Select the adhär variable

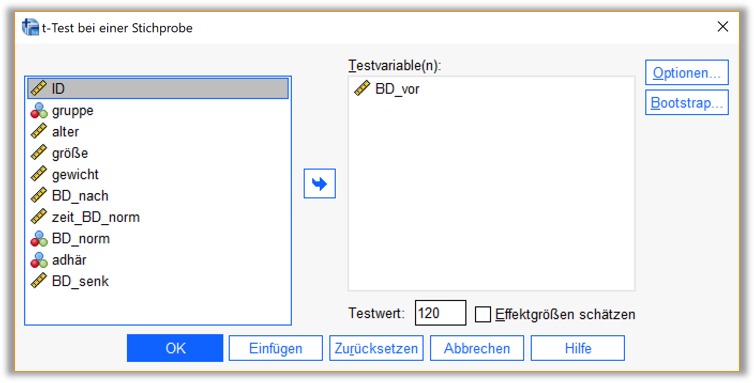pyautogui.click(x=158, y=259)
